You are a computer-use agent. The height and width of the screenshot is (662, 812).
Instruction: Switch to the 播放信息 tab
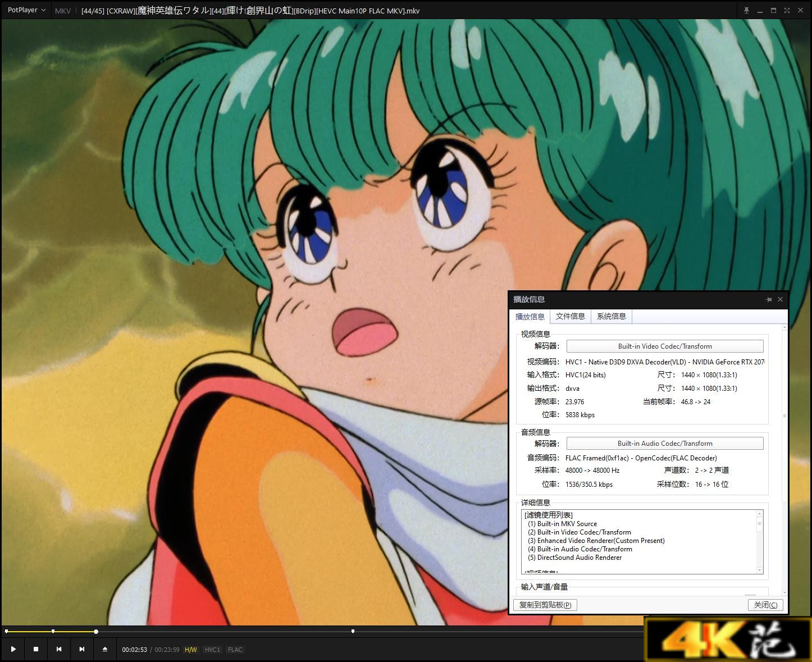tap(530, 317)
